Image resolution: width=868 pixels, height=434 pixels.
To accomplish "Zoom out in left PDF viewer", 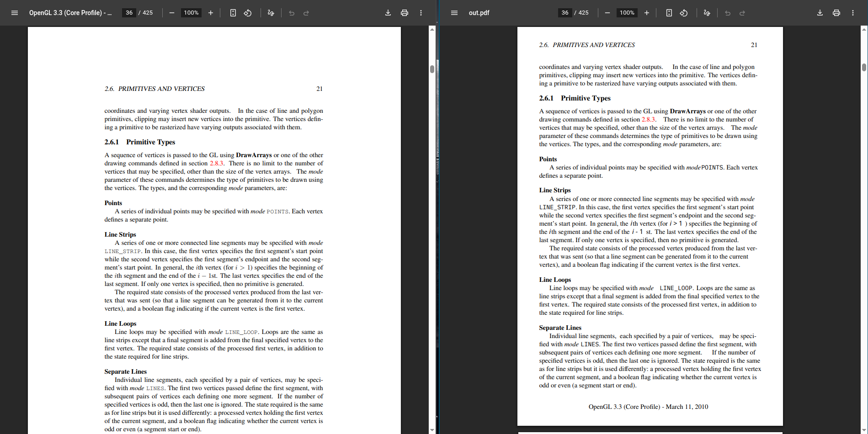I will click(172, 13).
